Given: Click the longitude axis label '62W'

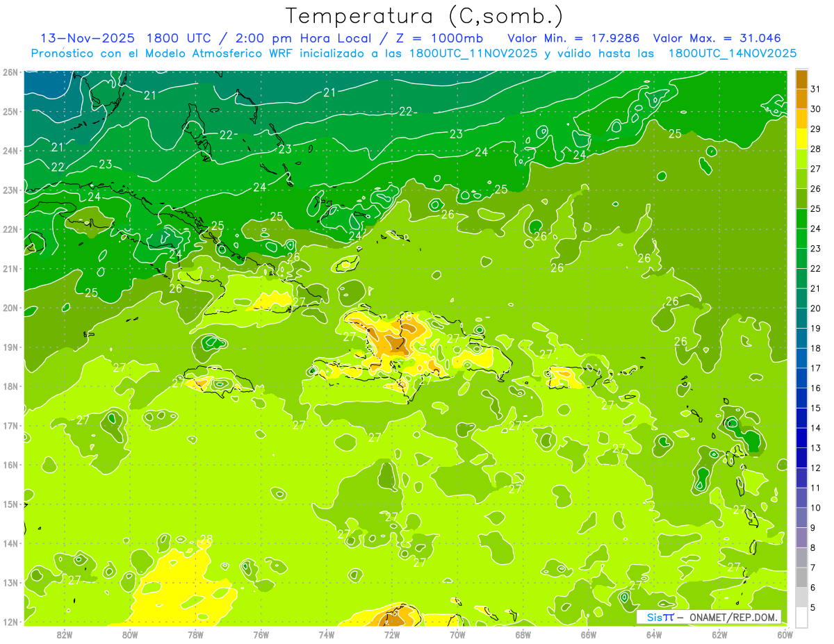Looking at the screenshot, I should click(x=719, y=634).
